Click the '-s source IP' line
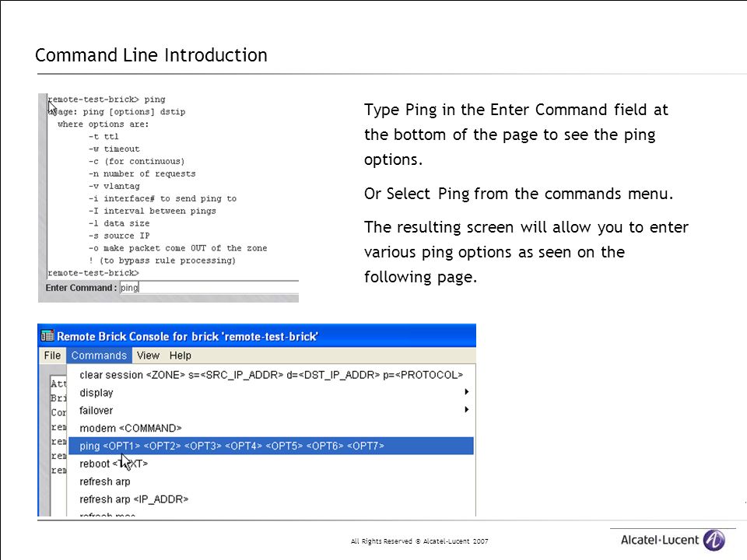The height and width of the screenshot is (560, 747). (119, 236)
